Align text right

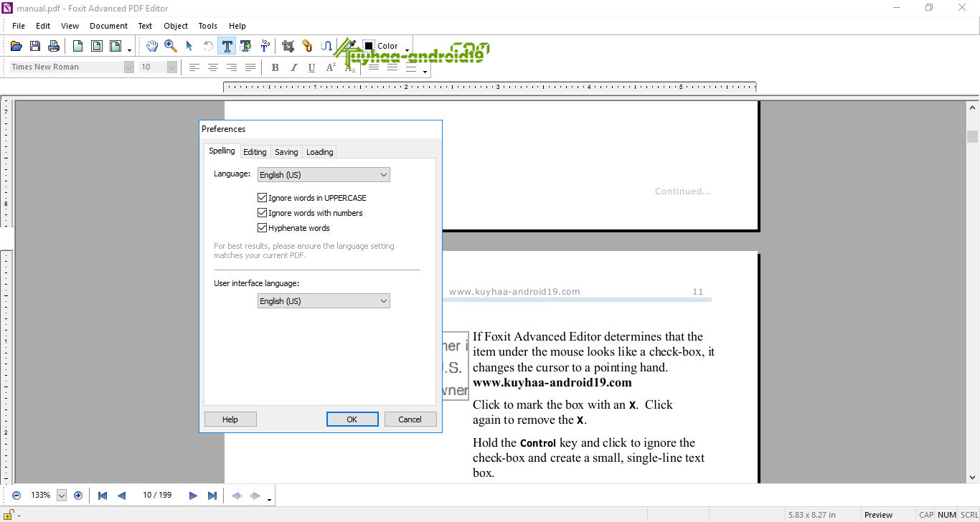coord(232,67)
